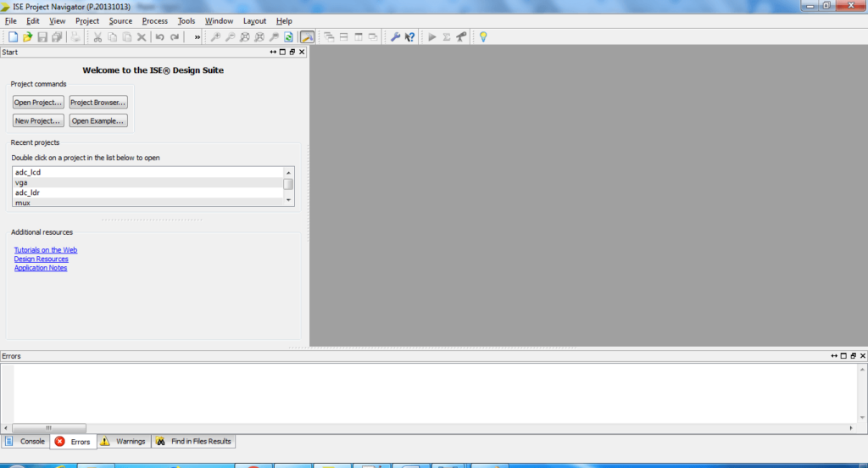Screen dimensions: 868x468
Task: Open Application Notes link
Action: [41, 268]
